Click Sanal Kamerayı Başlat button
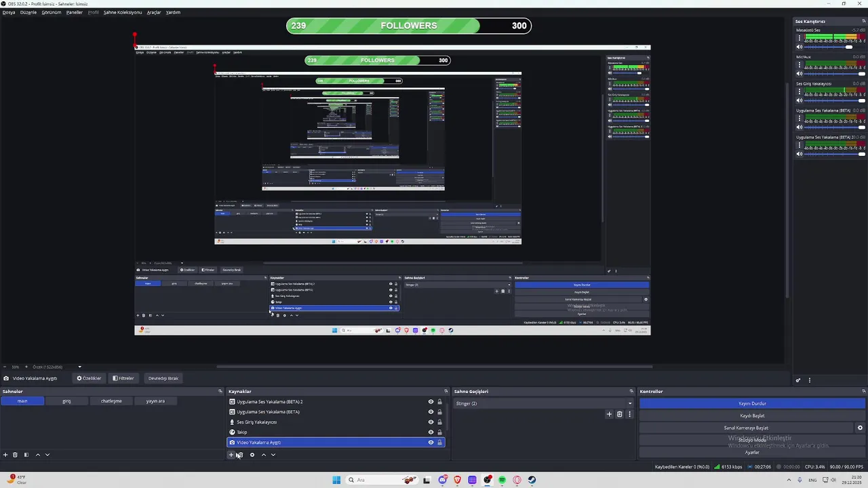Screen dimensions: 868x488 746,428
